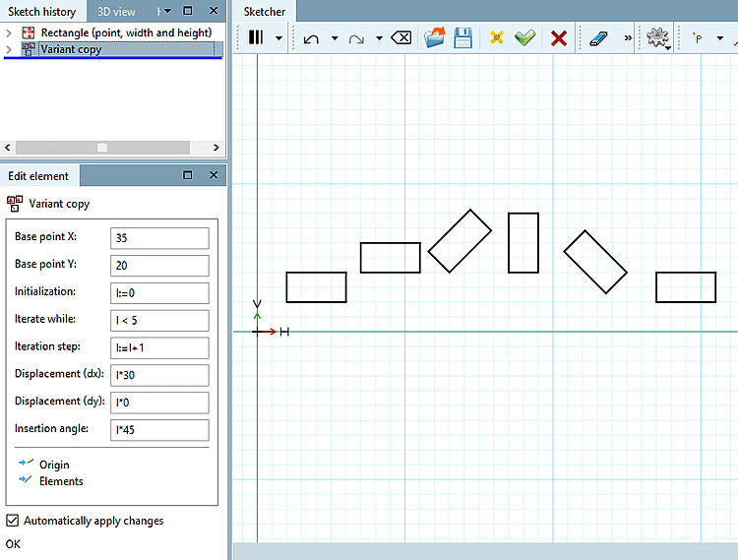This screenshot has height=560, width=738.
Task: Switch to the Sketch history tab
Action: [x=42, y=12]
